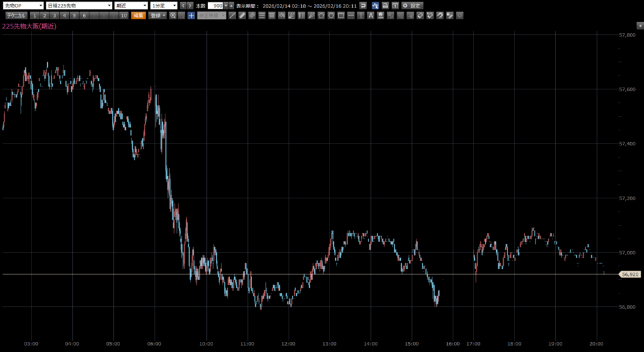Click the zoom in magnifier icon
The height and width of the screenshot is (352, 644).
click(x=173, y=15)
